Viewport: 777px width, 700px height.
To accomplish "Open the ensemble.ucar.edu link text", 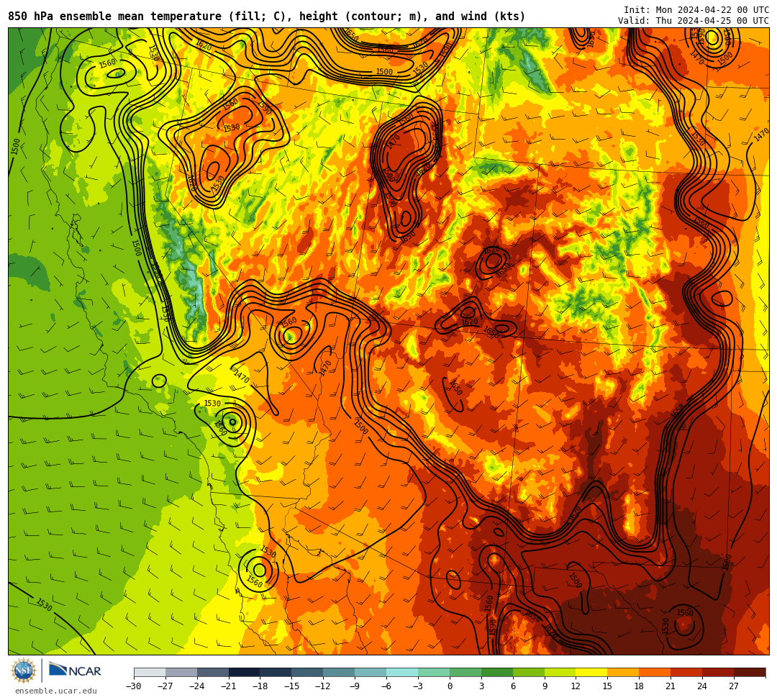I will (x=56, y=691).
